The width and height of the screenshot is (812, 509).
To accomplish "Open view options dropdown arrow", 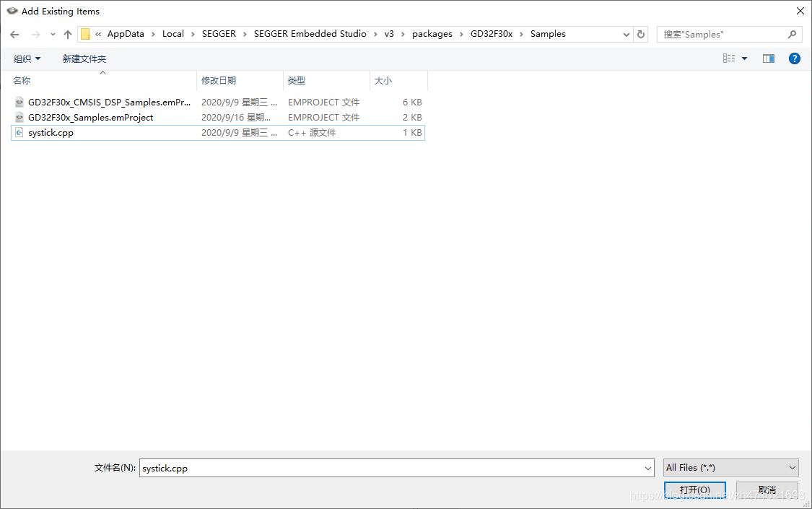I will [x=745, y=58].
